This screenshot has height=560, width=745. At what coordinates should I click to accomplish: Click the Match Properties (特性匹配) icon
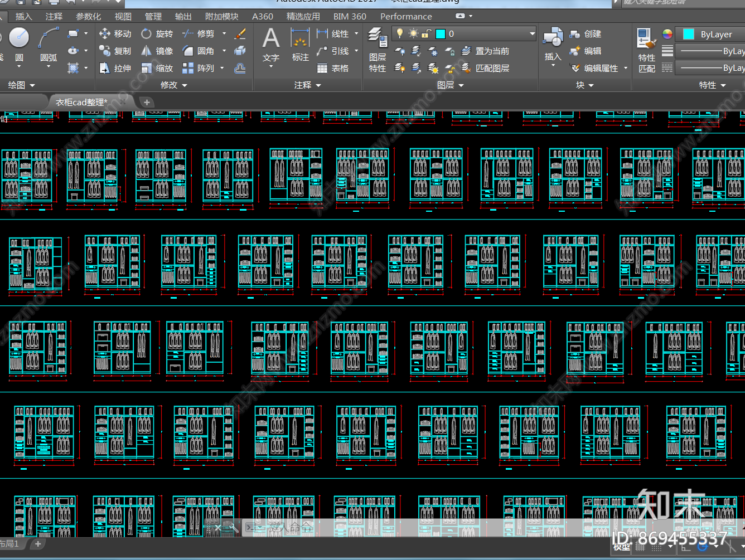[647, 50]
